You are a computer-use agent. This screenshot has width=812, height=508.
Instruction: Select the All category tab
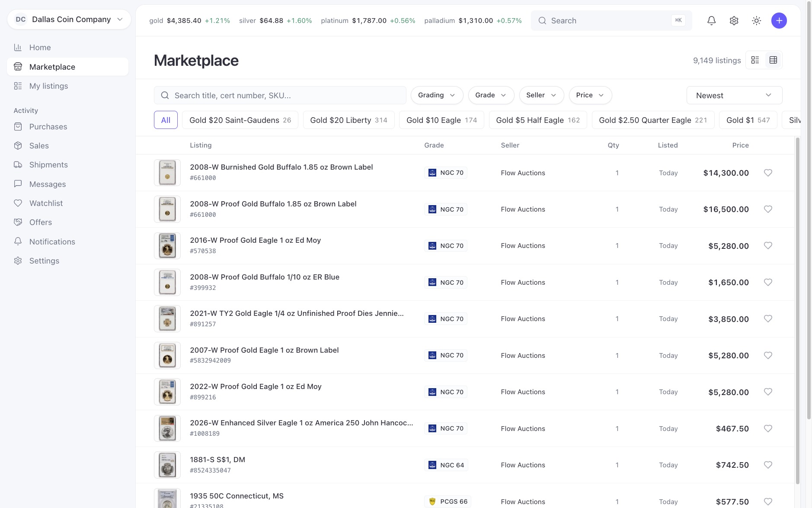[x=166, y=120]
